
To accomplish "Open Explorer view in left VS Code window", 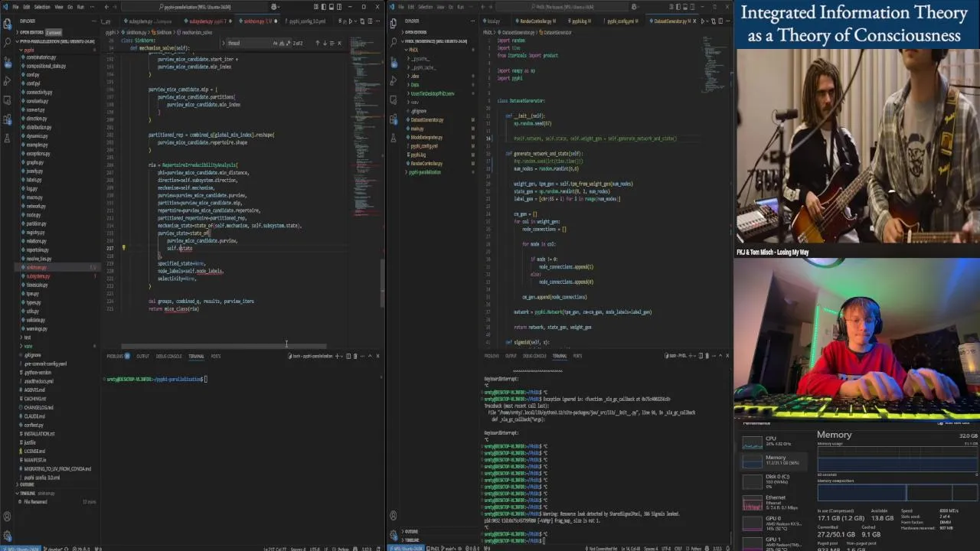I will pyautogui.click(x=8, y=24).
